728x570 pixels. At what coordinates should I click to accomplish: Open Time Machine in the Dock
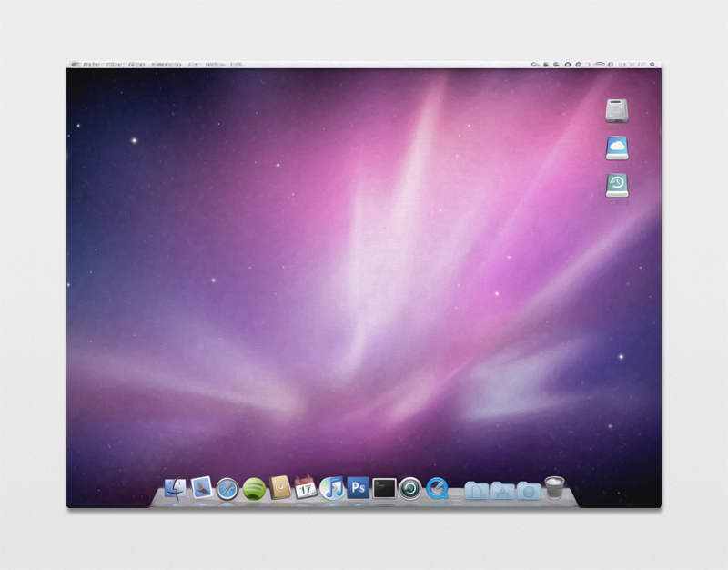pos(410,489)
